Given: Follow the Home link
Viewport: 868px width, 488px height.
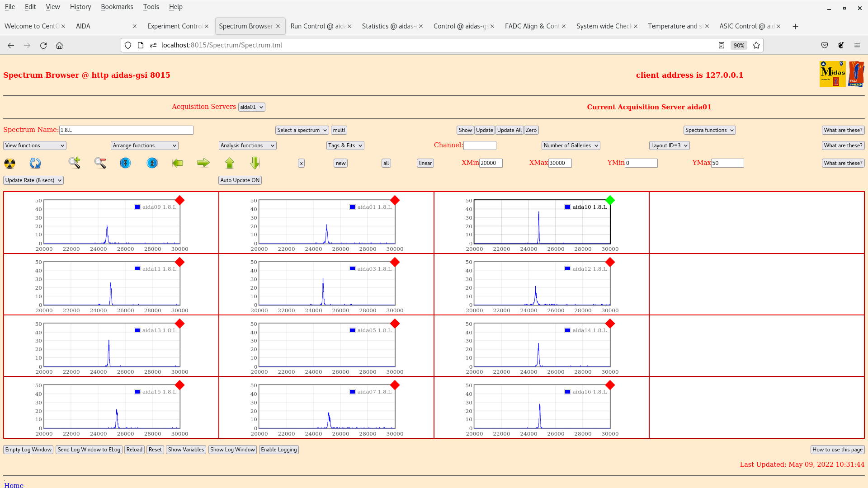Looking at the screenshot, I should (x=14, y=485).
